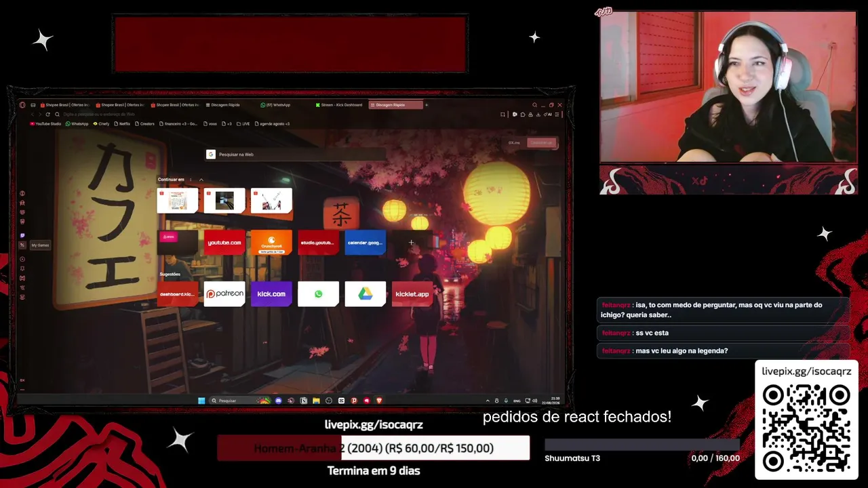Open the kicklet.app speed dial tile
Screen dimensions: 868x488
pos(412,294)
